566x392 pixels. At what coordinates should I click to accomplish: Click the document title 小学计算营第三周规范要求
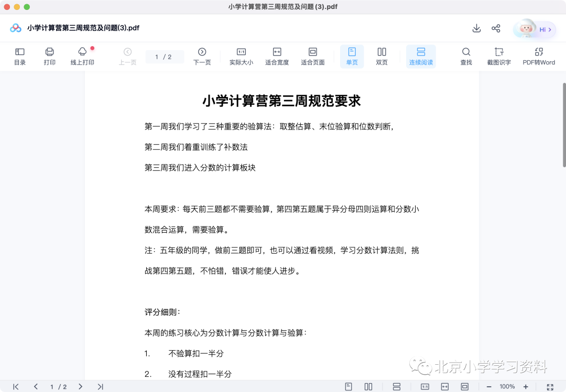(x=281, y=101)
